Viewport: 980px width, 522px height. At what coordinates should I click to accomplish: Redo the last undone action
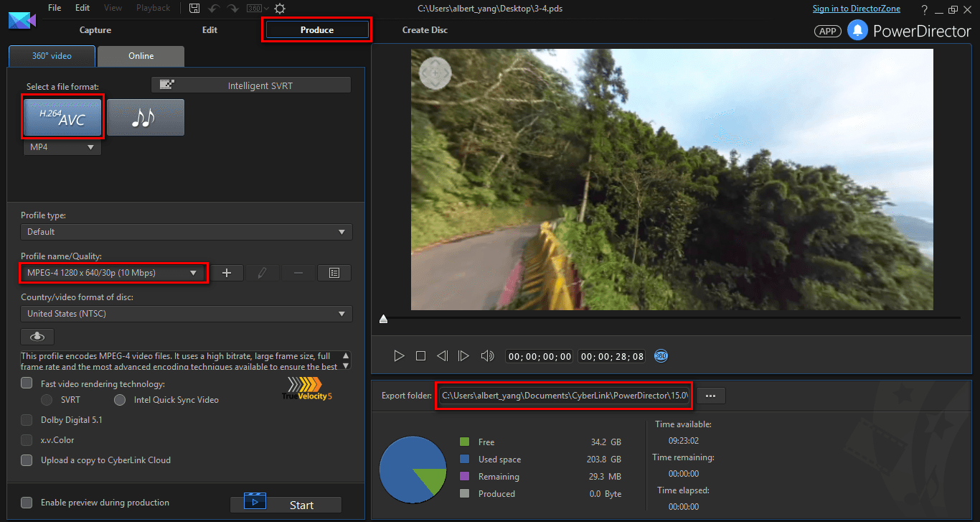pos(233,9)
